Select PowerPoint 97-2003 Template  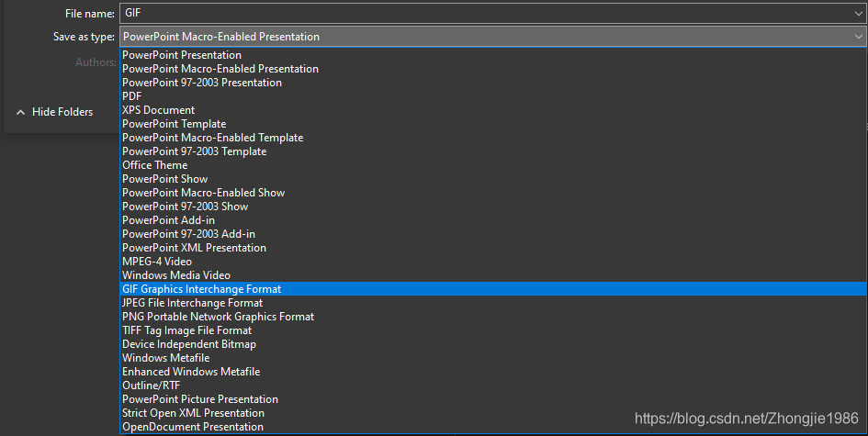pyautogui.click(x=493, y=151)
